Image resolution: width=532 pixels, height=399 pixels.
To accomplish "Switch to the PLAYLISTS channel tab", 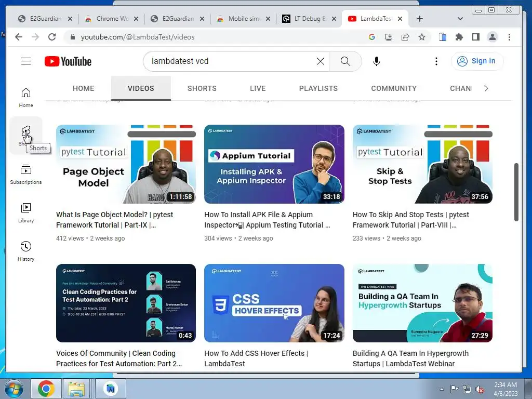I will click(318, 88).
